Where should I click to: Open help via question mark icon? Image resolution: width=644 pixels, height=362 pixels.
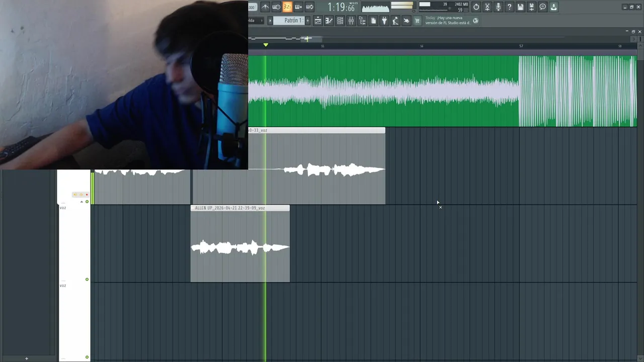pos(510,7)
